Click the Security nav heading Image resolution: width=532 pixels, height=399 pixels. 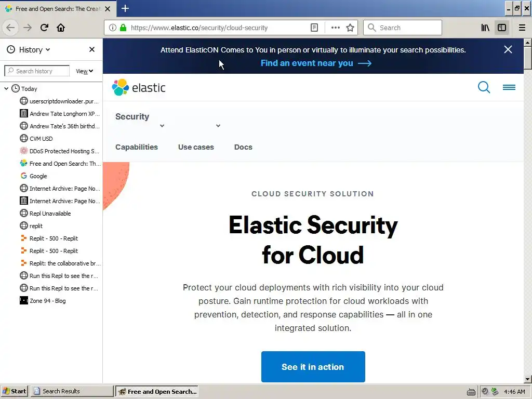tap(132, 117)
